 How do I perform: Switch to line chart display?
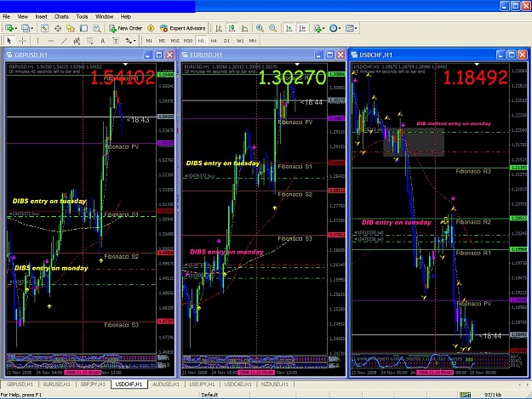pyautogui.click(x=244, y=28)
